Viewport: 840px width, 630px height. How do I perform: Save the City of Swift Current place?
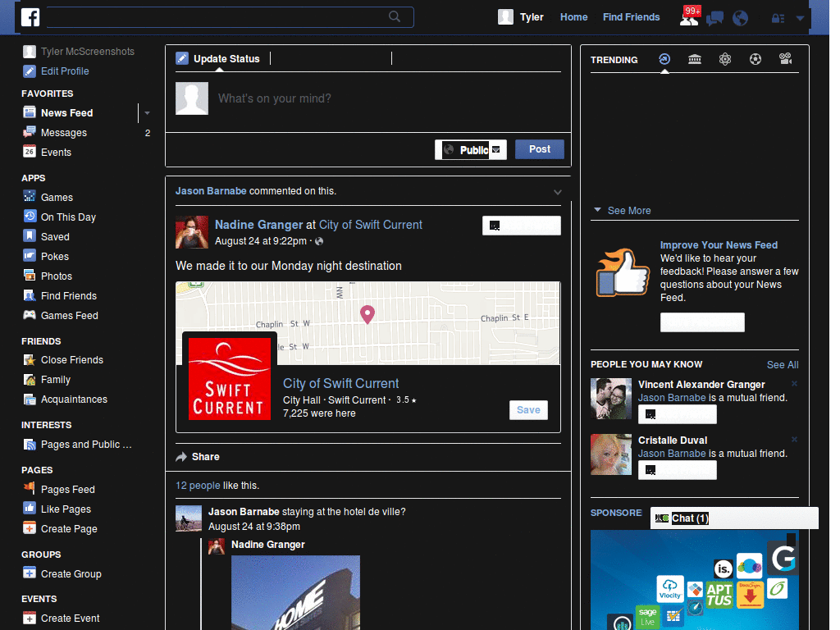[x=528, y=410]
